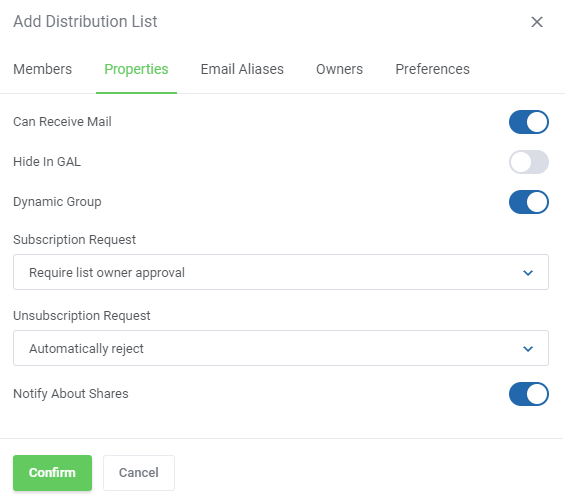565x501 pixels.
Task: Cancel adding the distribution list
Action: click(x=139, y=473)
